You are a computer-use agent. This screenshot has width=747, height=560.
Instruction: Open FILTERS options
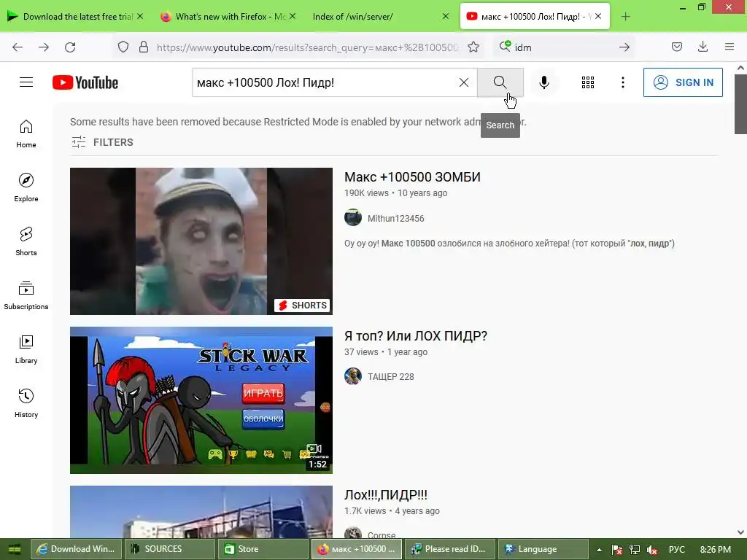pyautogui.click(x=102, y=142)
